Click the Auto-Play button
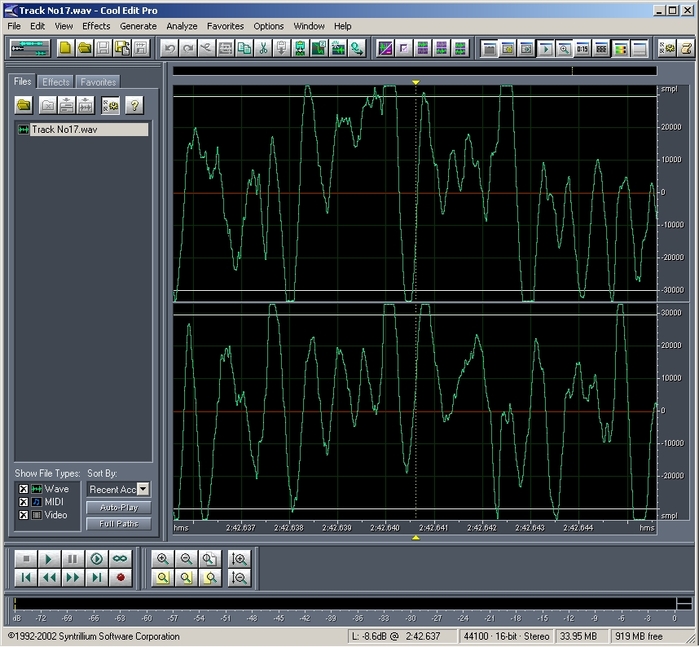699x647 pixels. [x=119, y=507]
